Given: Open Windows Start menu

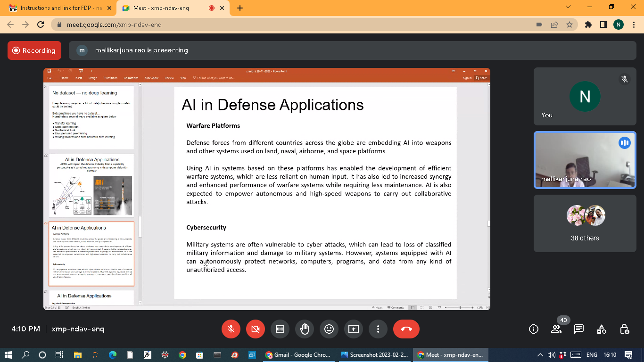Looking at the screenshot, I should (x=8, y=355).
